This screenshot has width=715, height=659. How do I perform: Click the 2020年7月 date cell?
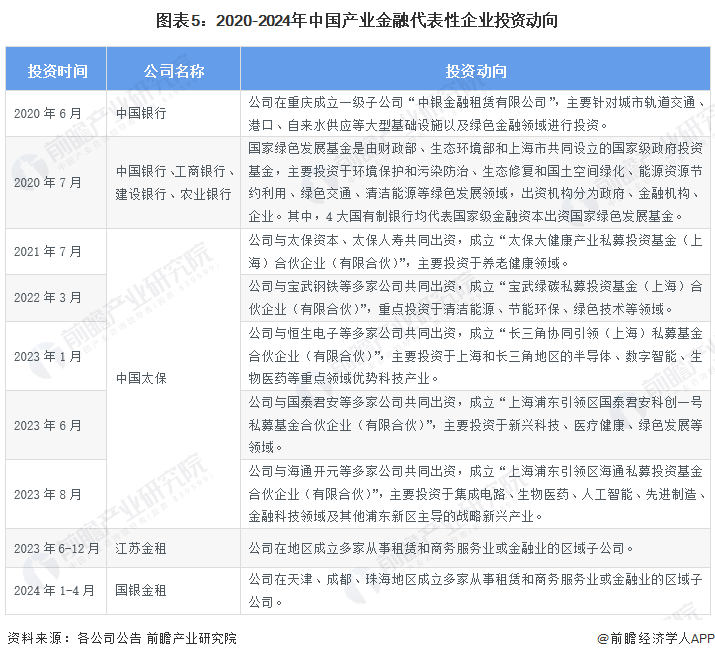coord(56,182)
